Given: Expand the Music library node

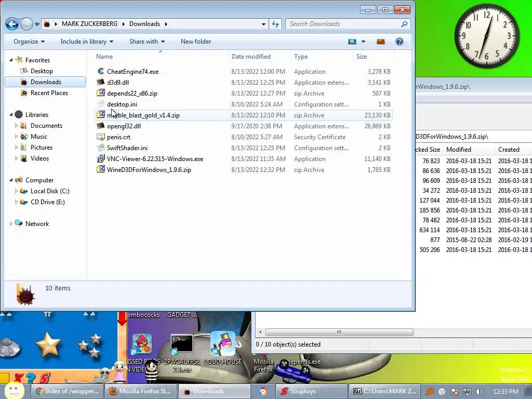Looking at the screenshot, I should (16, 137).
